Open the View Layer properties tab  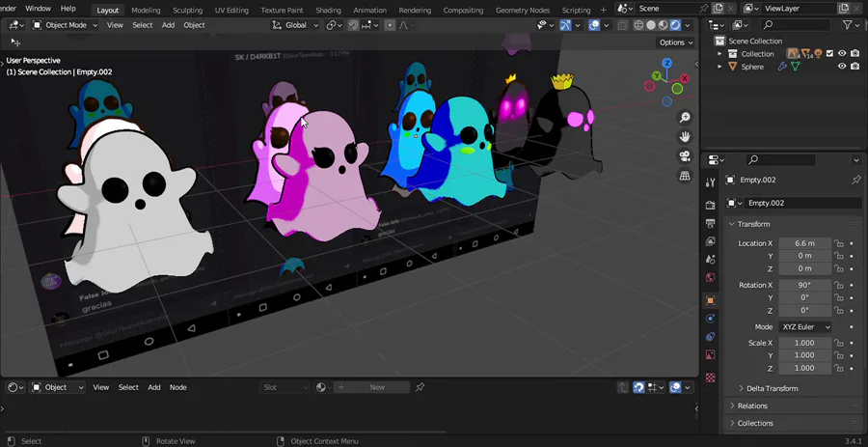tap(710, 241)
